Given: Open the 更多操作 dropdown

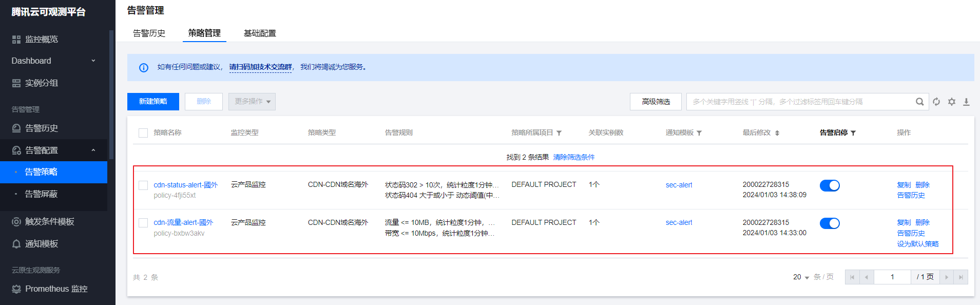Looking at the screenshot, I should 252,102.
